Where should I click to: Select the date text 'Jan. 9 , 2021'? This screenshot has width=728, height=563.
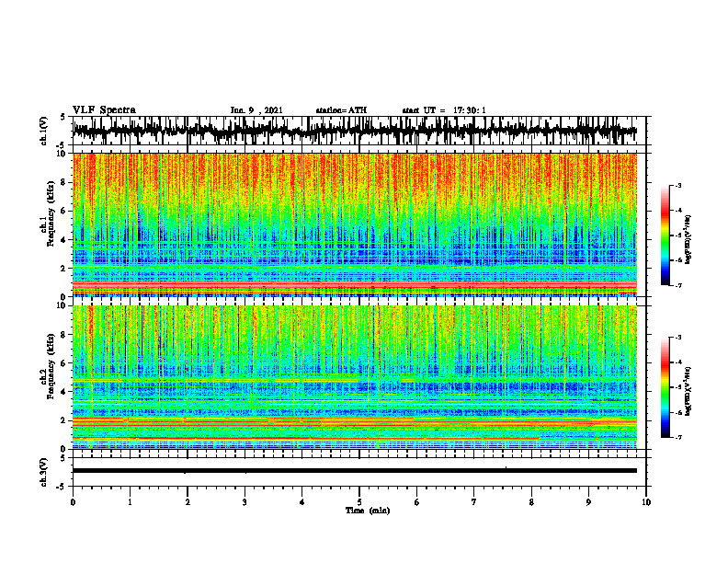[256, 110]
